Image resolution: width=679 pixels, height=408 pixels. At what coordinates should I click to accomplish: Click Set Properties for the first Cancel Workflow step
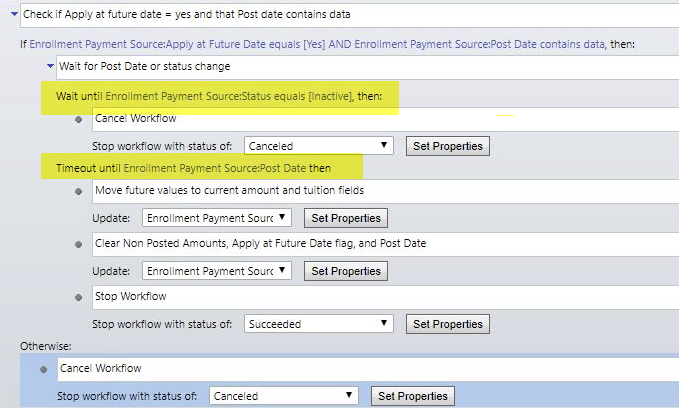[x=448, y=146]
